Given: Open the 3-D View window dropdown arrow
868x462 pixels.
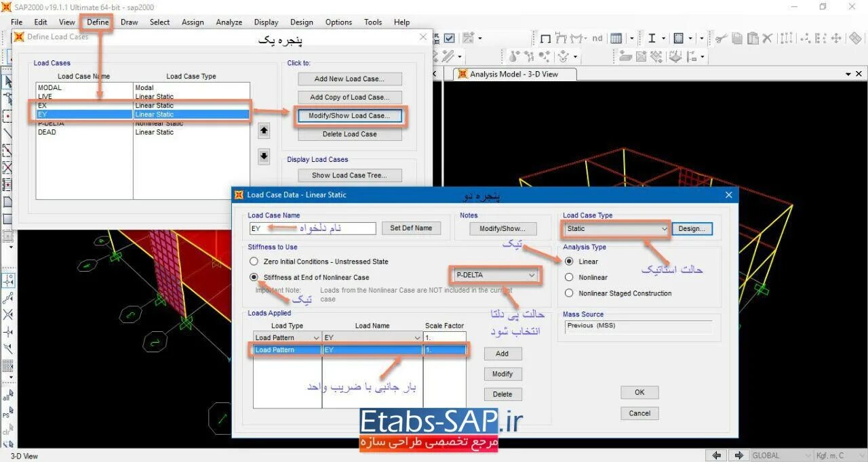Looking at the screenshot, I should pos(848,74).
